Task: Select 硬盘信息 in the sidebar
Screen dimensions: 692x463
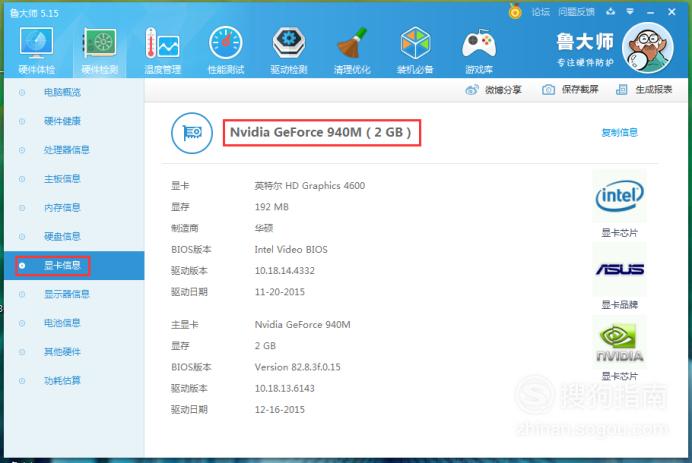Action: [x=62, y=236]
